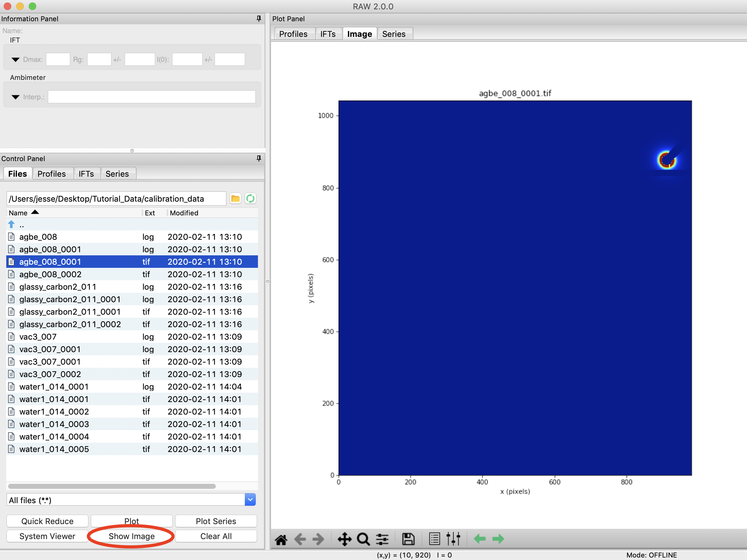Expand the Ambimeter Interp. disclosure triangle
The image size is (747, 560).
tap(16, 97)
